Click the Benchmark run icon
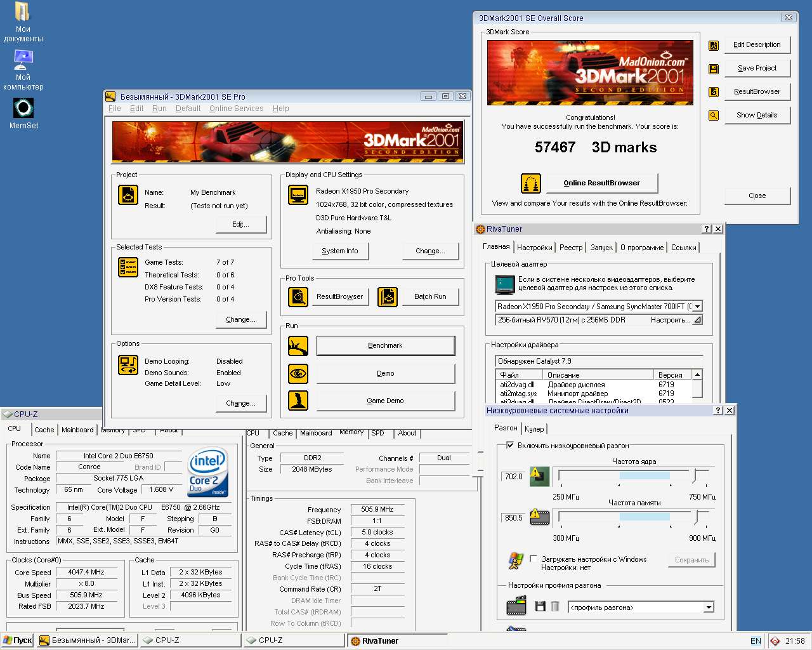 point(298,346)
